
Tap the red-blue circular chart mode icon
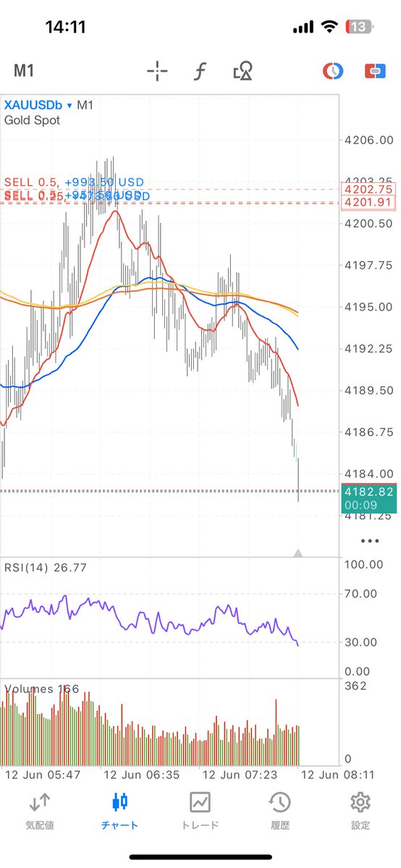[x=332, y=71]
